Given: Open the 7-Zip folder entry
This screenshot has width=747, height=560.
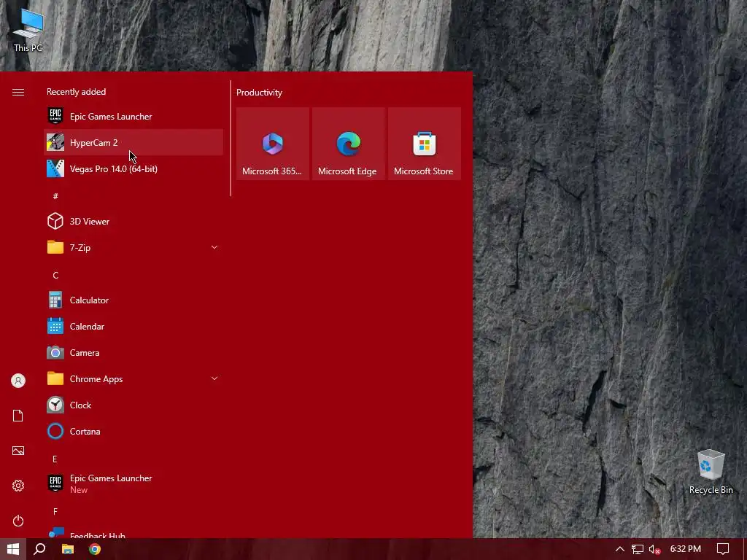Looking at the screenshot, I should [x=133, y=247].
